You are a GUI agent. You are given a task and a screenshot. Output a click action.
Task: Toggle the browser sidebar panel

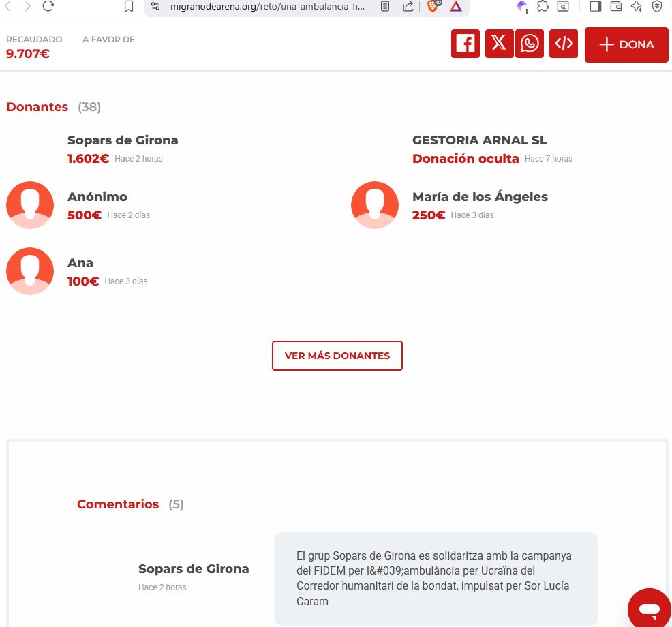595,6
